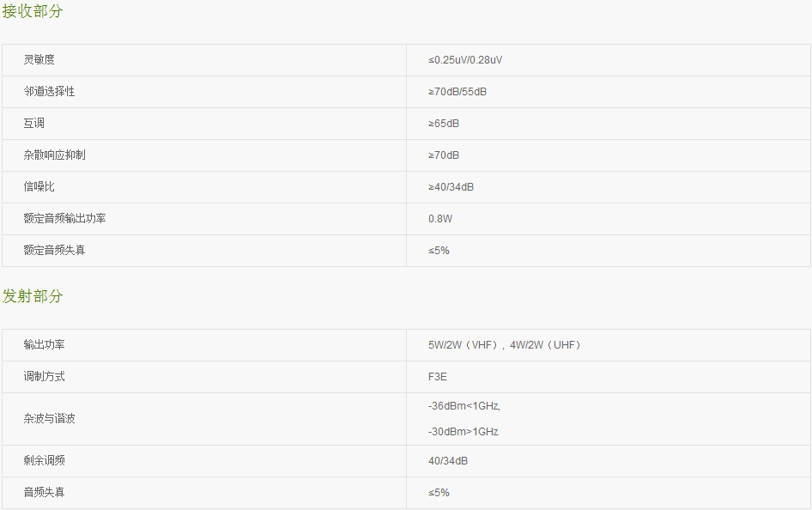Select the 额定音频失真 row label

54,250
